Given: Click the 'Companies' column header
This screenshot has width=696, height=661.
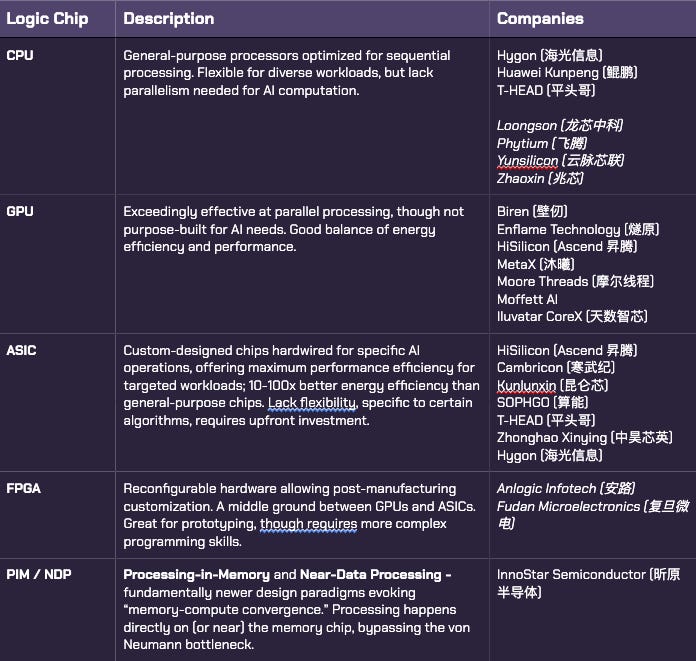Looking at the screenshot, I should click(x=540, y=19).
